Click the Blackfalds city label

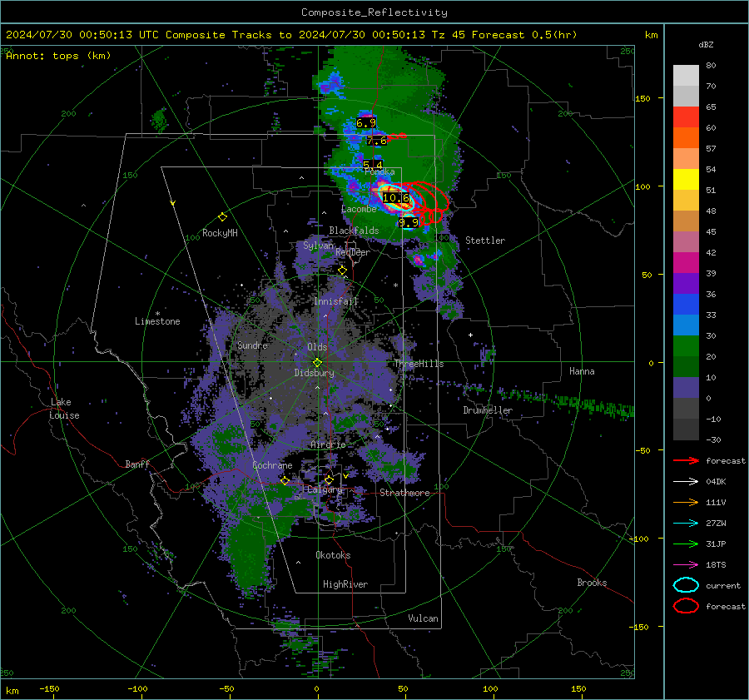point(354,231)
